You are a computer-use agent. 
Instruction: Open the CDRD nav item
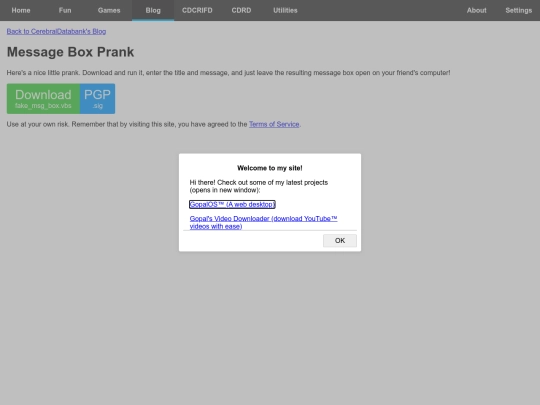tap(241, 10)
